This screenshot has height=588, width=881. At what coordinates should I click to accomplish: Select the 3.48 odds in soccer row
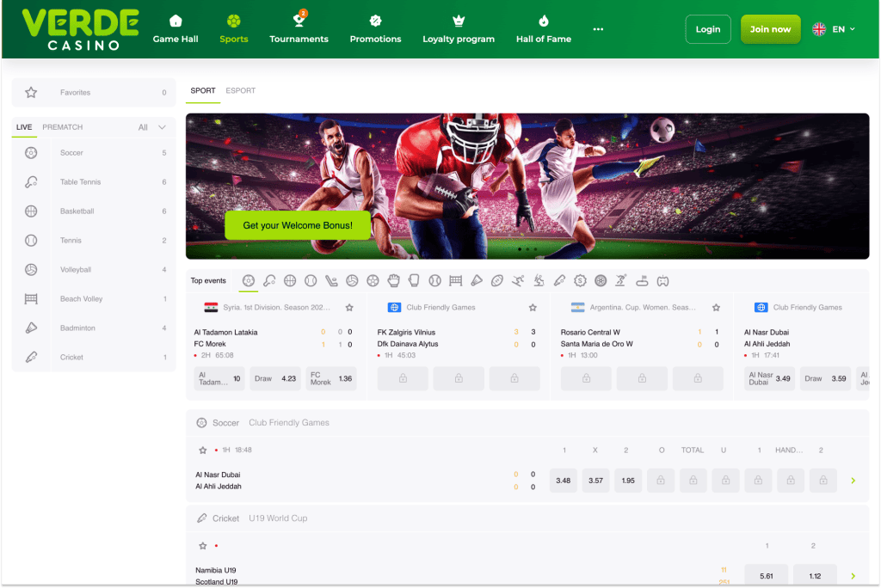(x=563, y=481)
